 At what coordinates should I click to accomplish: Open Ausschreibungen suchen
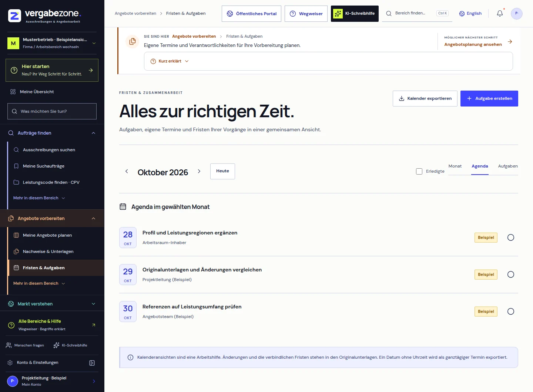click(56, 150)
